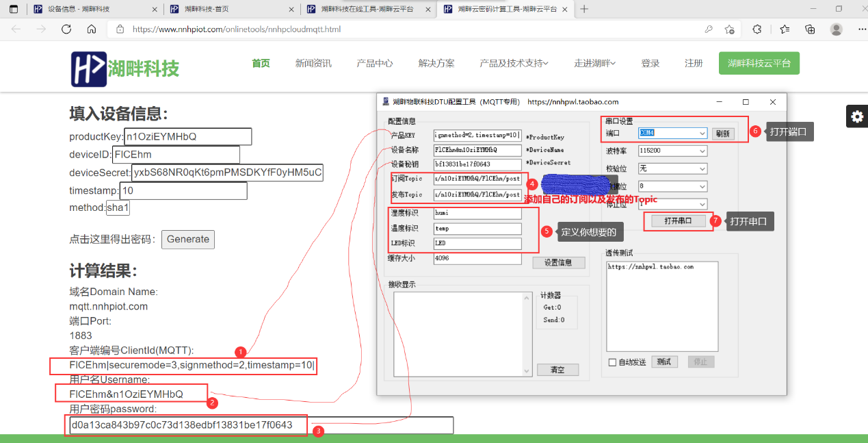
Task: Expand 产品及技术支持 dropdown menu
Action: [514, 63]
